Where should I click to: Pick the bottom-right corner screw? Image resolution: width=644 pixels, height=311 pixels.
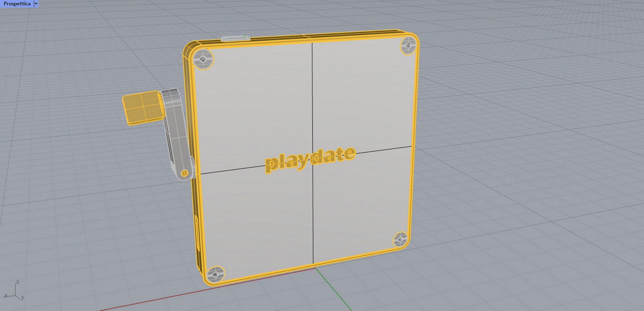(x=400, y=240)
